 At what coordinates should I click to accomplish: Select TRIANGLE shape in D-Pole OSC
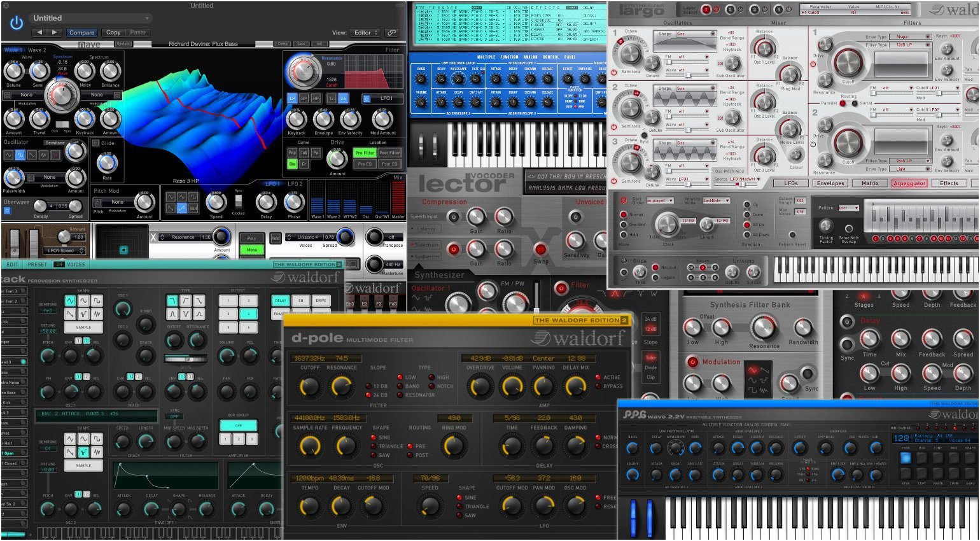387,447
